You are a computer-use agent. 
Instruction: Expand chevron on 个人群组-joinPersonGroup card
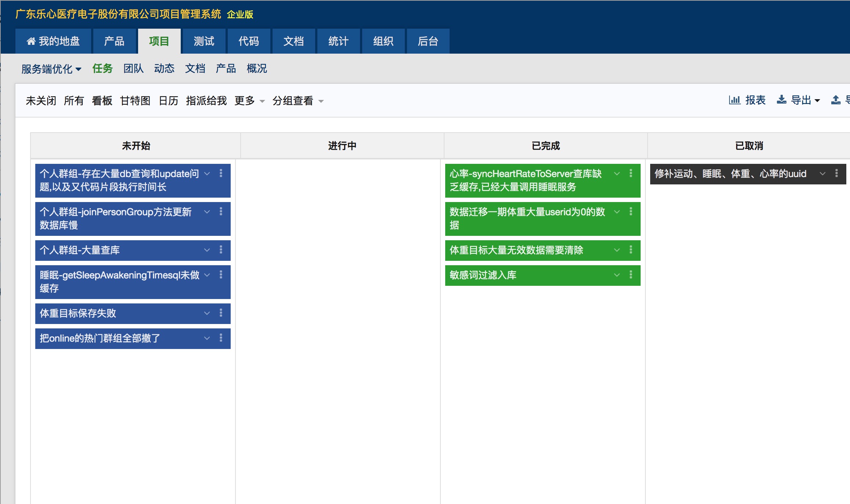coord(207,212)
